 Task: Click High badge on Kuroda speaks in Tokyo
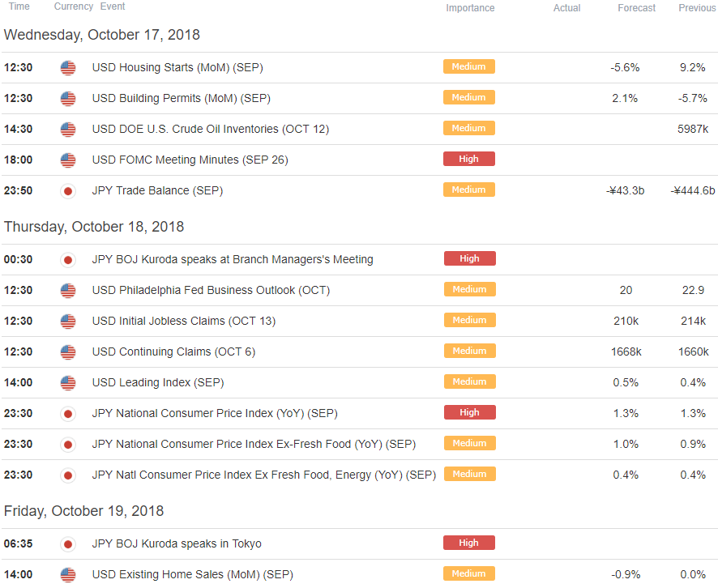469,543
